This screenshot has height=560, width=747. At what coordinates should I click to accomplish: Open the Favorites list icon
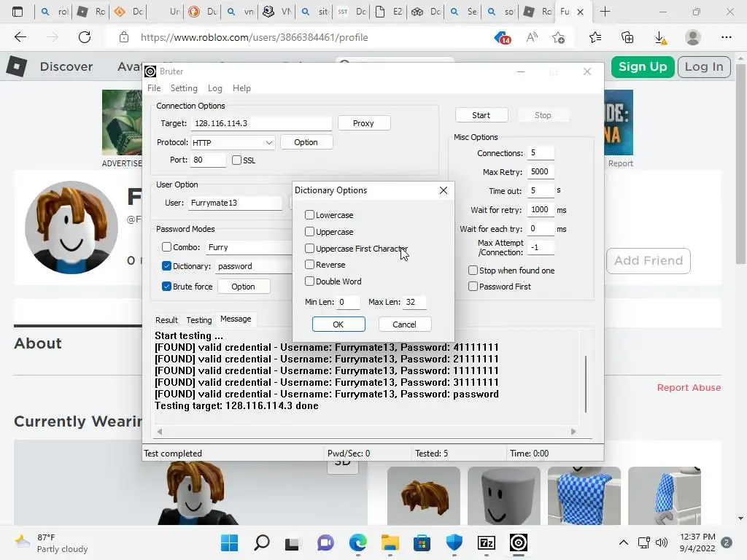click(x=595, y=37)
